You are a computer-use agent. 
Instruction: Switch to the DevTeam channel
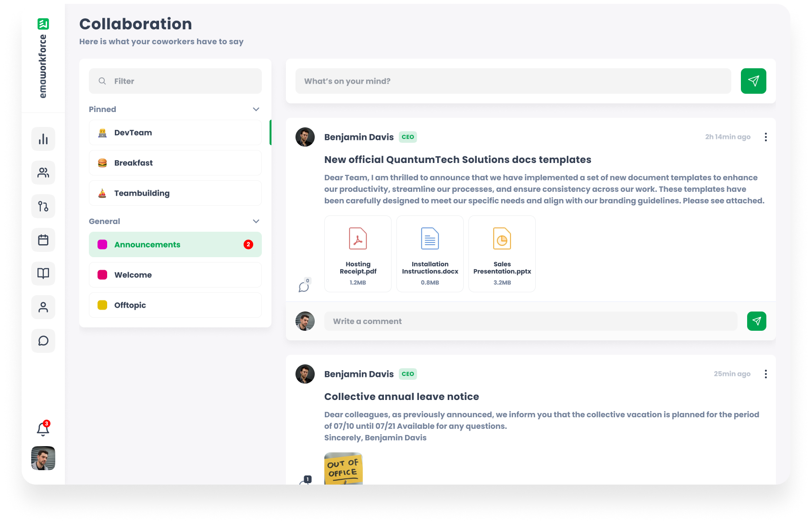point(175,133)
